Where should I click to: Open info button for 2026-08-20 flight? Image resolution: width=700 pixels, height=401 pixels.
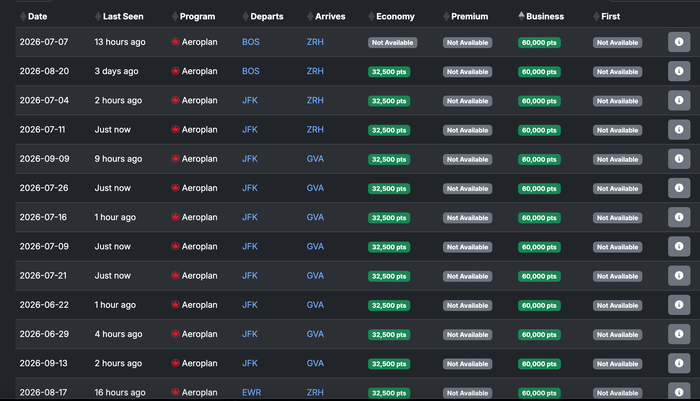click(679, 71)
